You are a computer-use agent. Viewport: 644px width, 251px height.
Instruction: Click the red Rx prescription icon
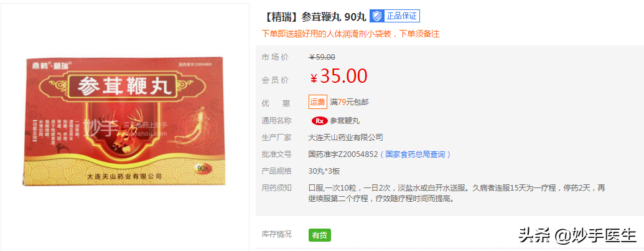click(x=320, y=121)
